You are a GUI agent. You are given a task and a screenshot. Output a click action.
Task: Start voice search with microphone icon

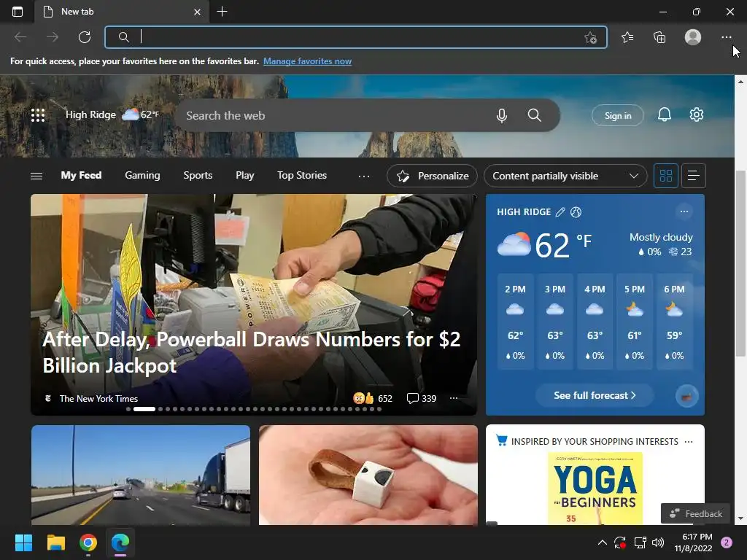click(502, 115)
